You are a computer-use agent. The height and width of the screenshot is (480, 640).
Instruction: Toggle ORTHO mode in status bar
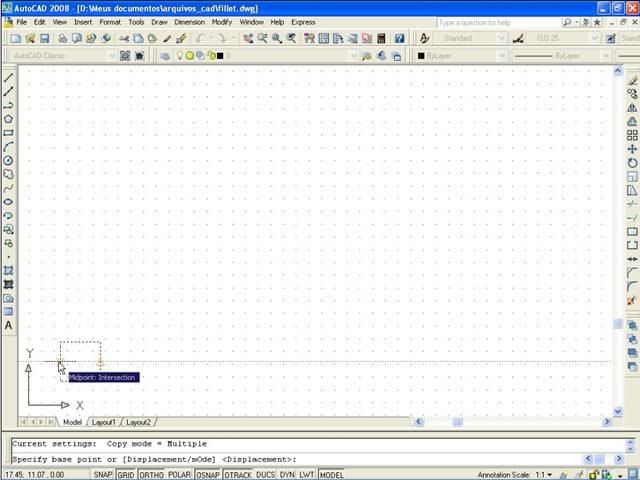coord(151,475)
